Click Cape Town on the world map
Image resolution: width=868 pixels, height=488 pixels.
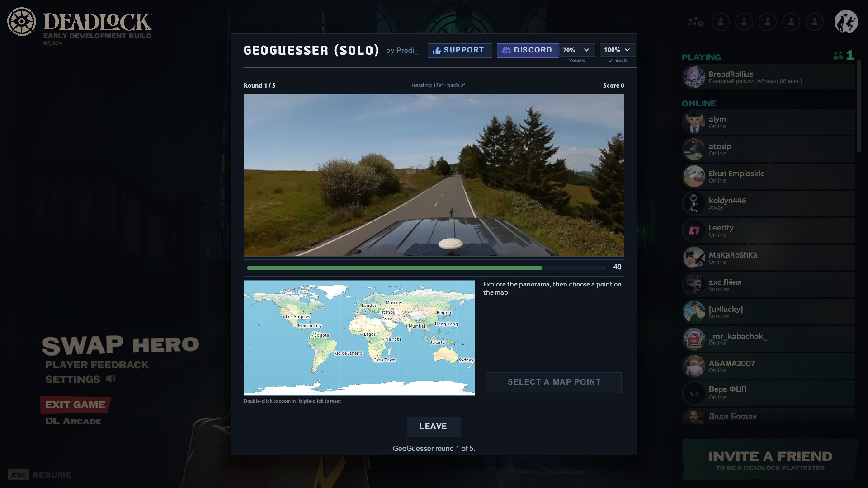(384, 360)
